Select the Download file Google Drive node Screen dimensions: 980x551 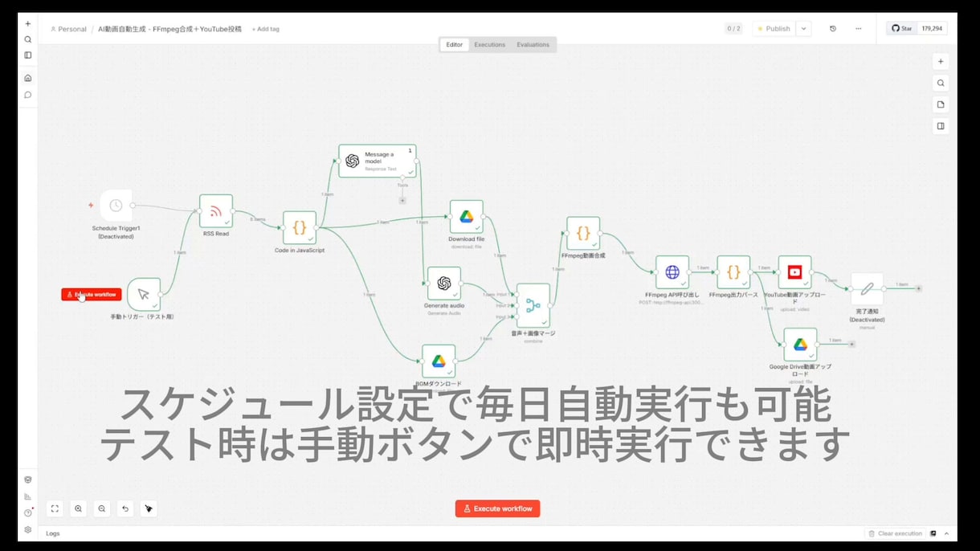467,217
